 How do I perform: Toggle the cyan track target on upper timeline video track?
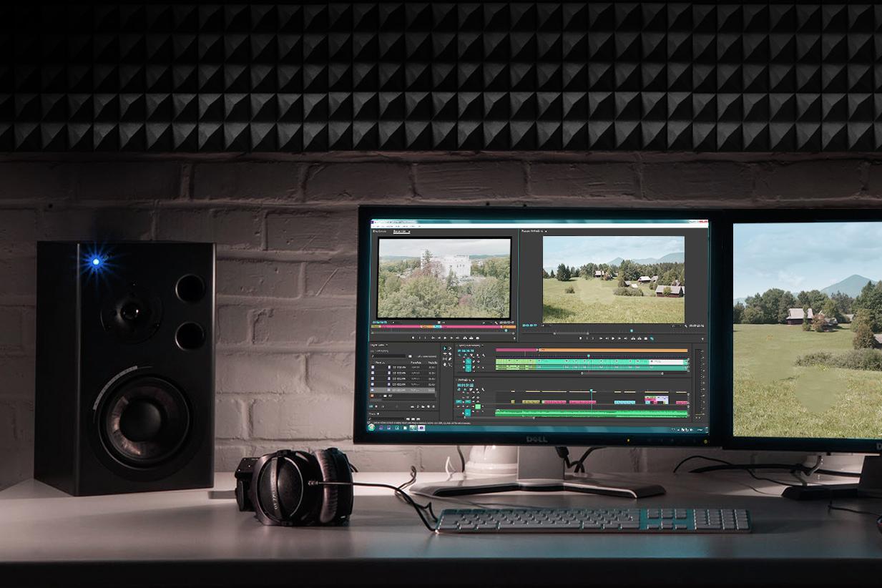468,361
